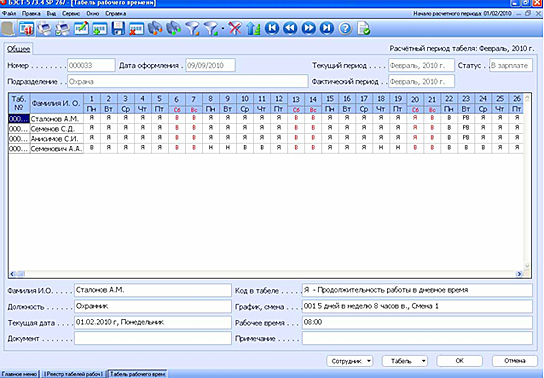The height and width of the screenshot is (378, 544).
Task: Click the window icon with red chart
Action: (x=26, y=28)
